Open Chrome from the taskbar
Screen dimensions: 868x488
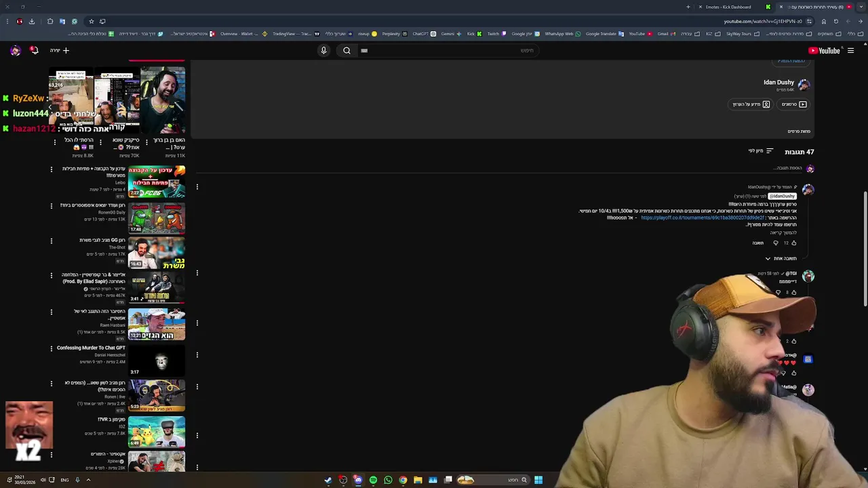403,480
